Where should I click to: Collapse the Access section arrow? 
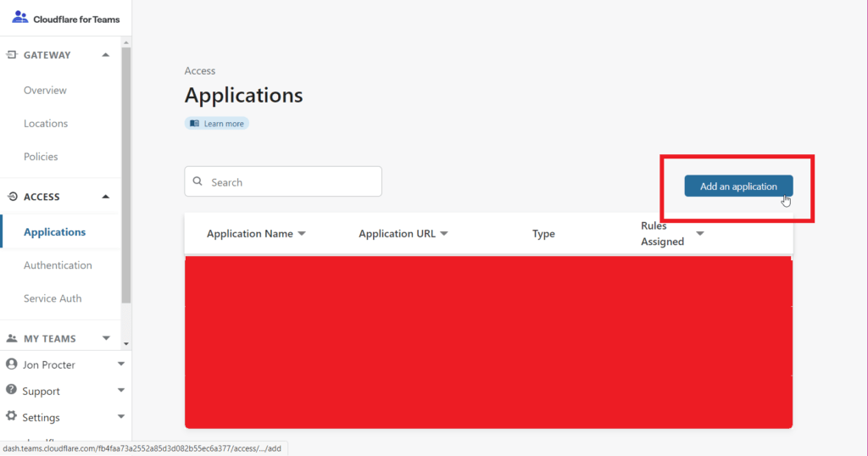106,197
